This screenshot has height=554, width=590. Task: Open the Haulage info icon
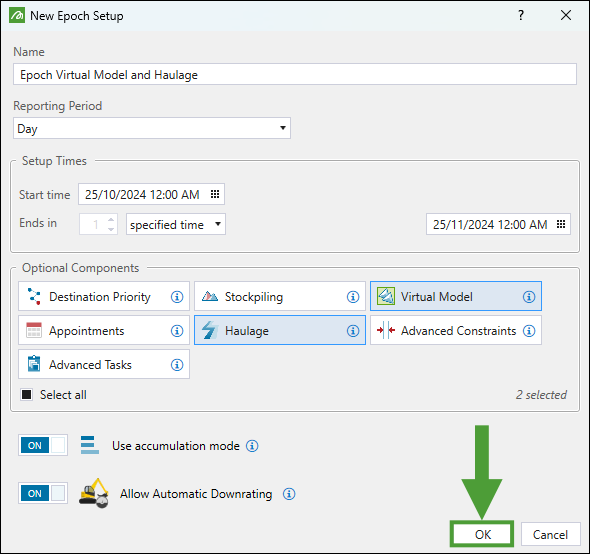(x=353, y=331)
